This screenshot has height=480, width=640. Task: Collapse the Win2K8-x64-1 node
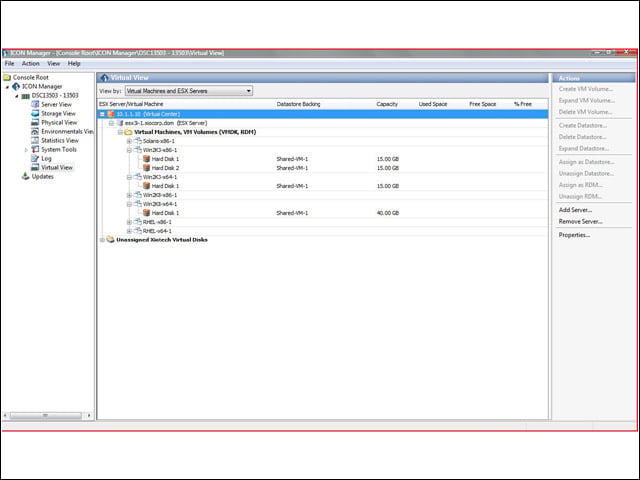click(129, 204)
